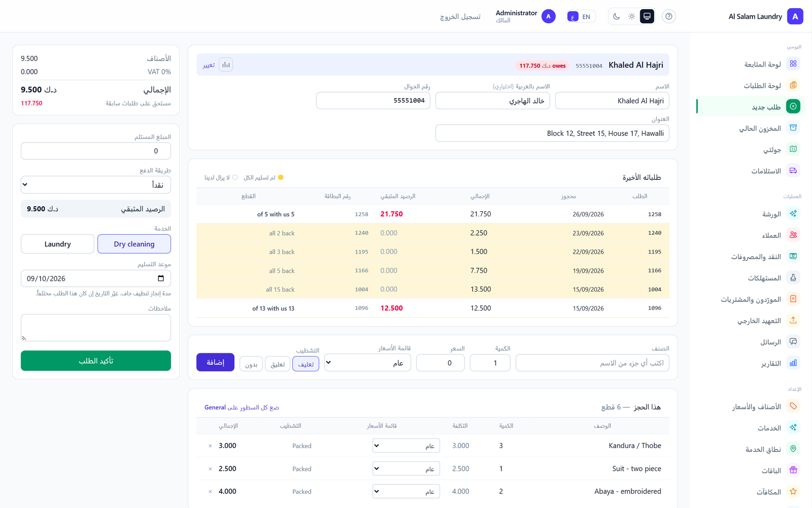Open price list dropdown for Kandura / Thobe
The image size is (812, 508).
[406, 446]
